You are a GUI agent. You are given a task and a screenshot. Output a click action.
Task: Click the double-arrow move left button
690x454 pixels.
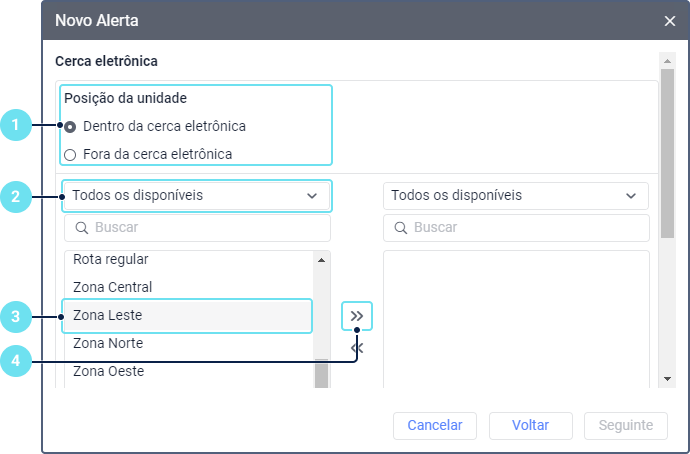(x=357, y=347)
